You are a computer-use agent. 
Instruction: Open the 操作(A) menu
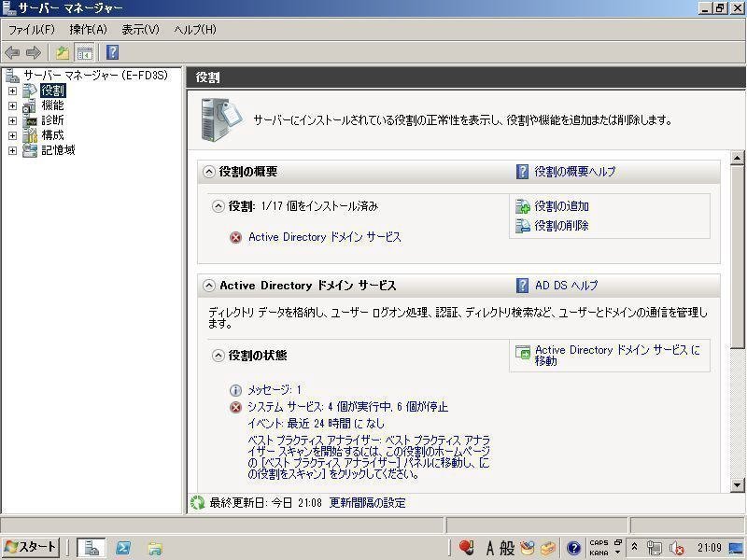click(88, 30)
